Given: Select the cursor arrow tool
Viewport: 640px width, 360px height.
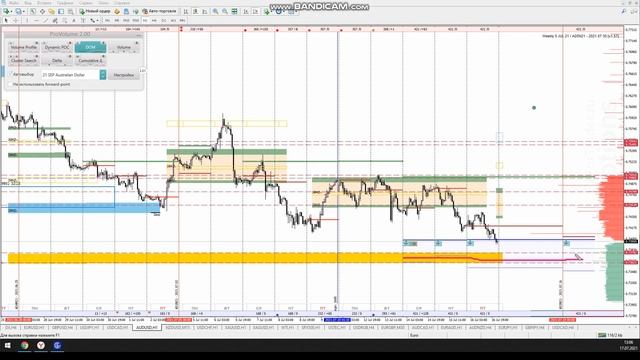Looking at the screenshot, I should [6, 20].
